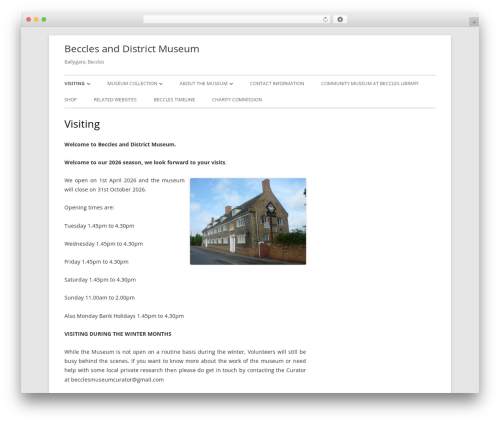
Task: Click the Visiting page heading
Action: (x=82, y=124)
